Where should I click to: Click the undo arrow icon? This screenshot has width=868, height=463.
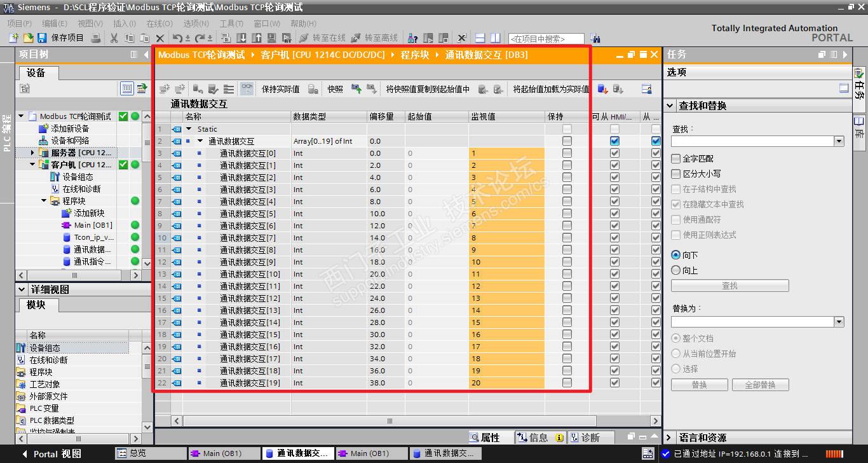tap(178, 38)
